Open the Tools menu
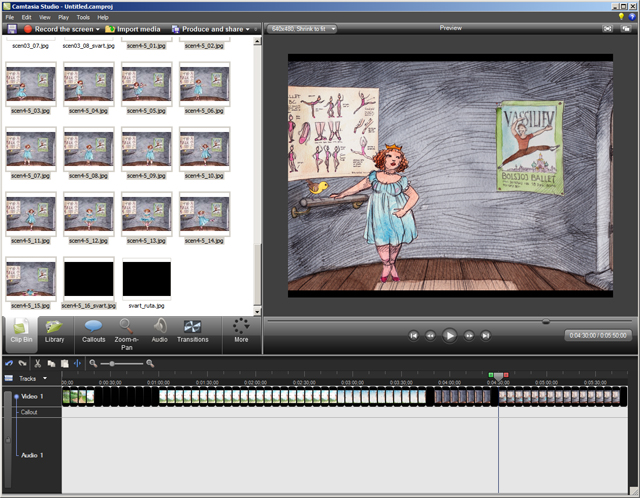Image resolution: width=640 pixels, height=498 pixels. tap(83, 17)
